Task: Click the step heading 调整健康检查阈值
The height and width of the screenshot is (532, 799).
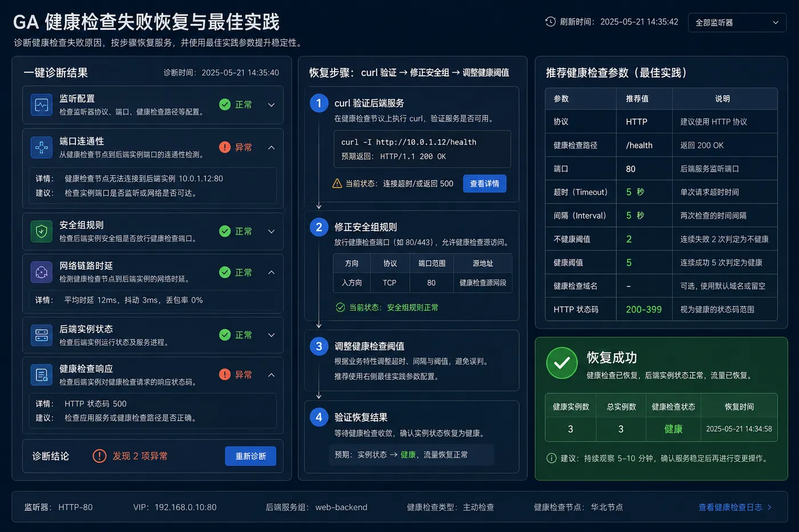Action: click(369, 346)
